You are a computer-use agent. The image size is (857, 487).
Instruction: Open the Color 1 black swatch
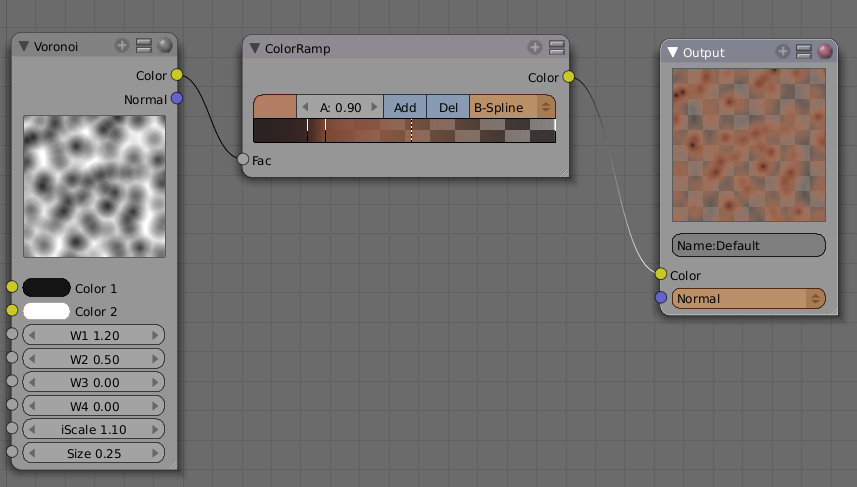point(46,287)
